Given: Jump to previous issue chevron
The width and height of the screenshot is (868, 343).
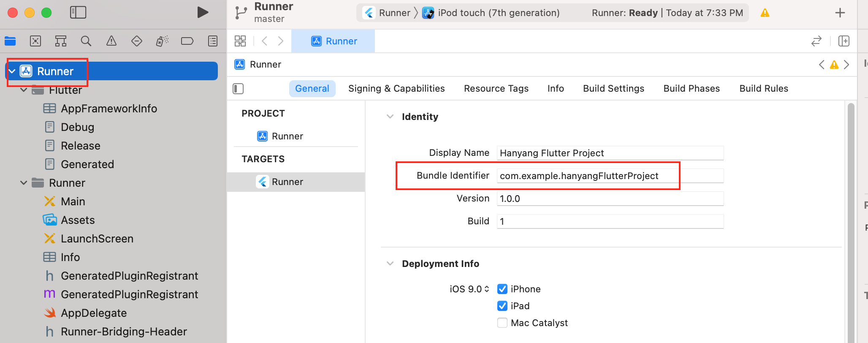Looking at the screenshot, I should click(x=822, y=65).
